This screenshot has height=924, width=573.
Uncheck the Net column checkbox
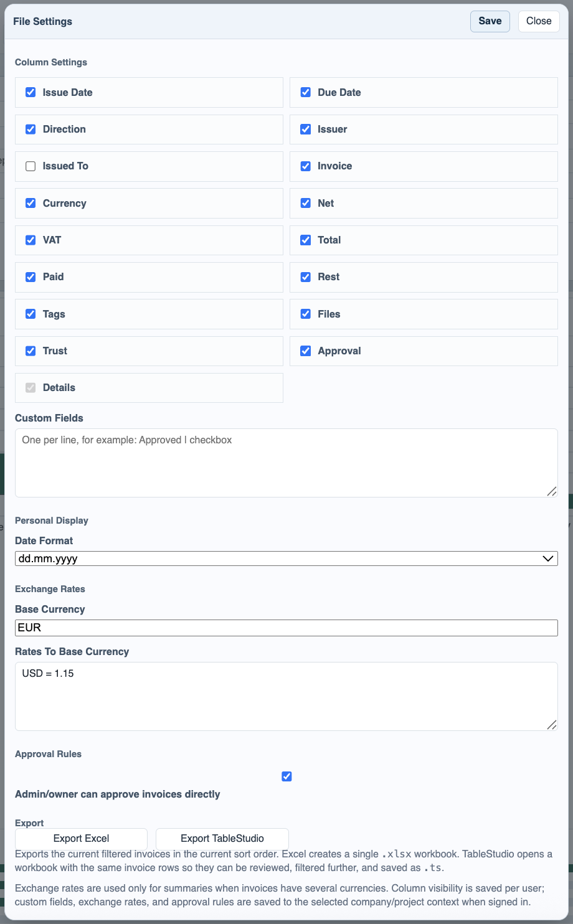[x=306, y=203]
